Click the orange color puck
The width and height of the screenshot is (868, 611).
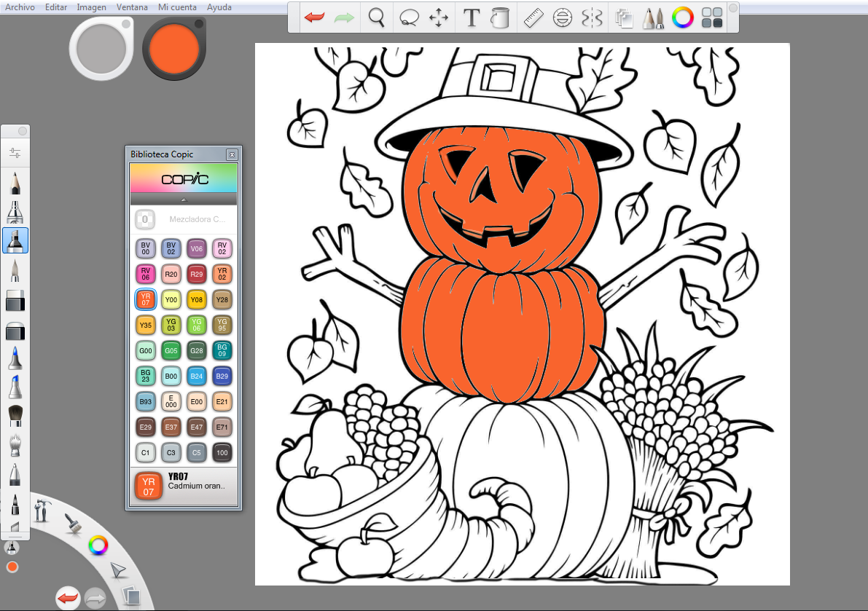174,49
